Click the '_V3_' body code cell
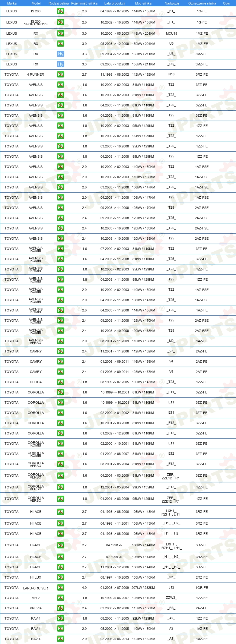The image size is (236, 644). point(171,351)
